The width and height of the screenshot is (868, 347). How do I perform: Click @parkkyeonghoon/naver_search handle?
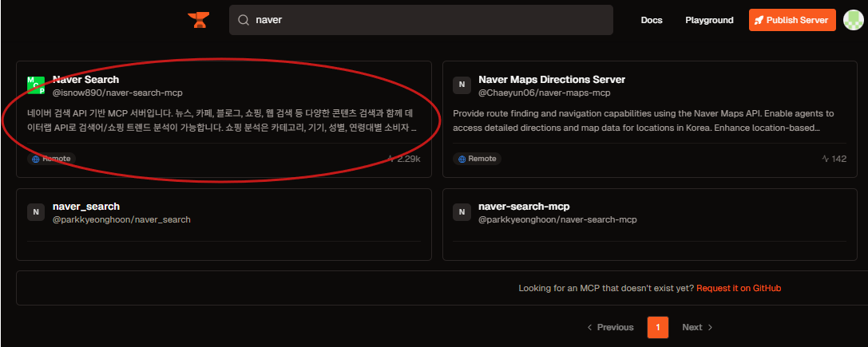[121, 219]
